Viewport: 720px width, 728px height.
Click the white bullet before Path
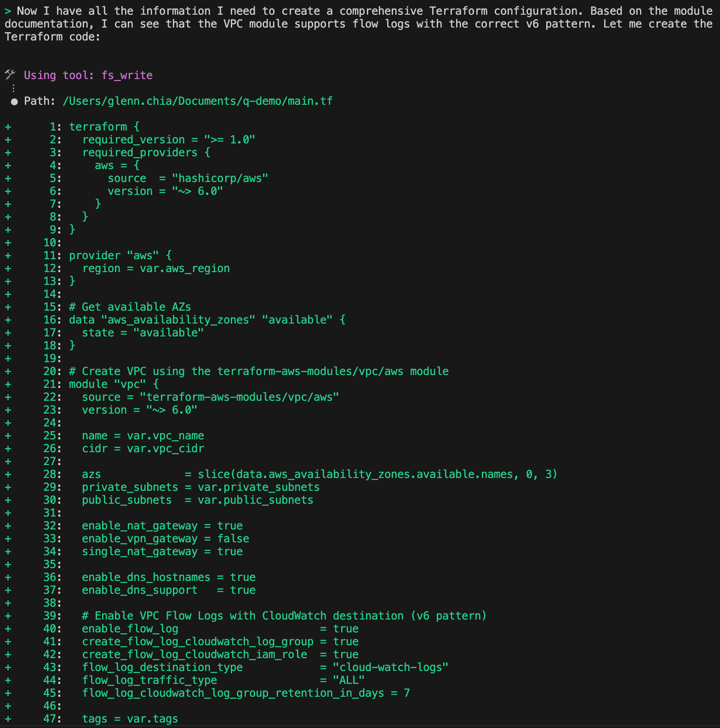[14, 102]
